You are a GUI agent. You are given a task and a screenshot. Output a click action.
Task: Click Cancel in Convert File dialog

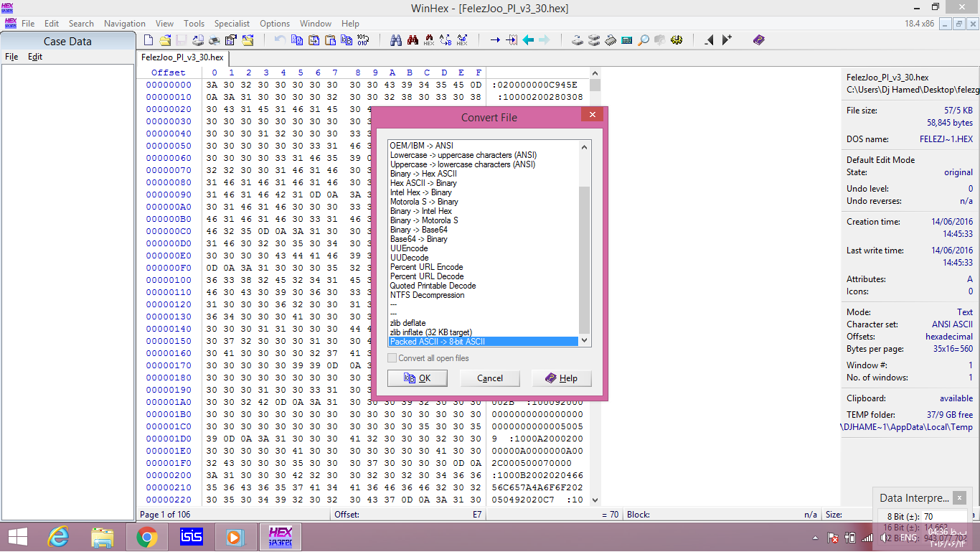click(x=490, y=378)
